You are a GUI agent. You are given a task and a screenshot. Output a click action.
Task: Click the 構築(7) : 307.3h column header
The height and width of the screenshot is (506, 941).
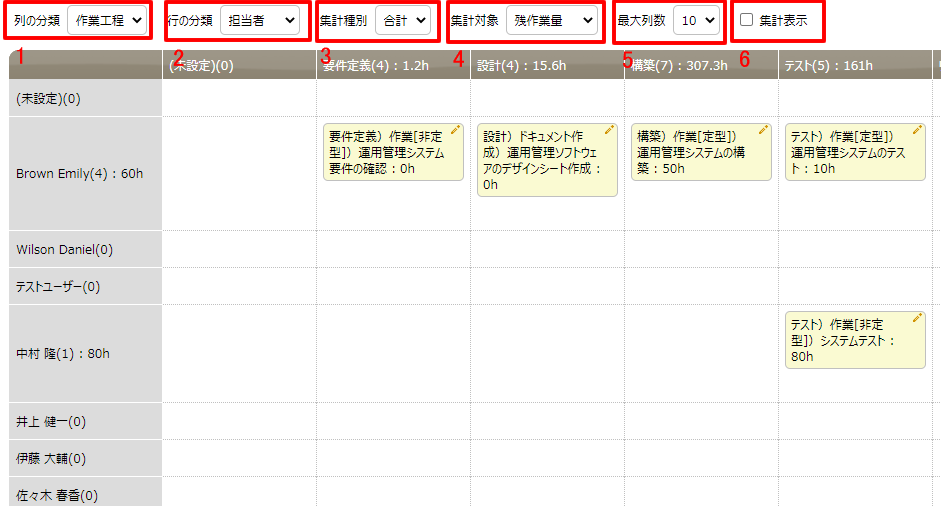click(702, 65)
